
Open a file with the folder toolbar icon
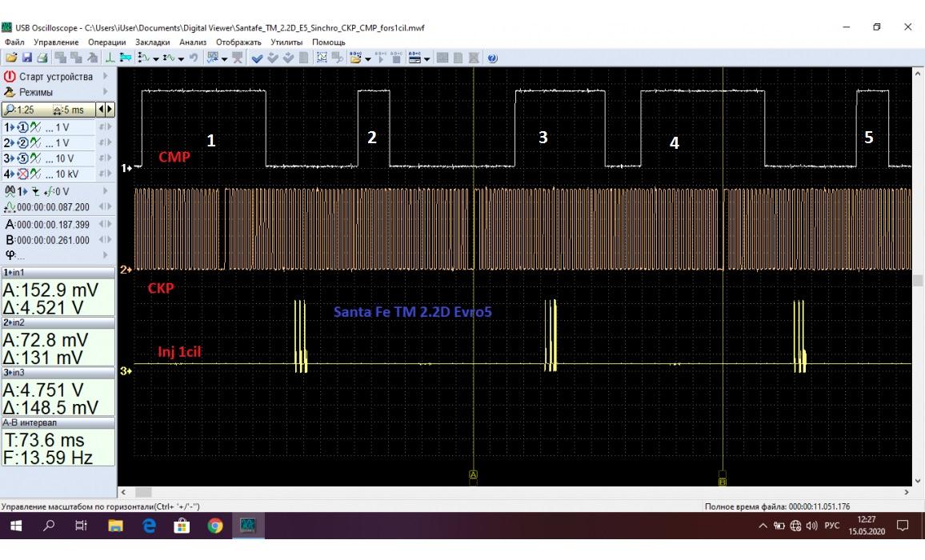pos(11,58)
